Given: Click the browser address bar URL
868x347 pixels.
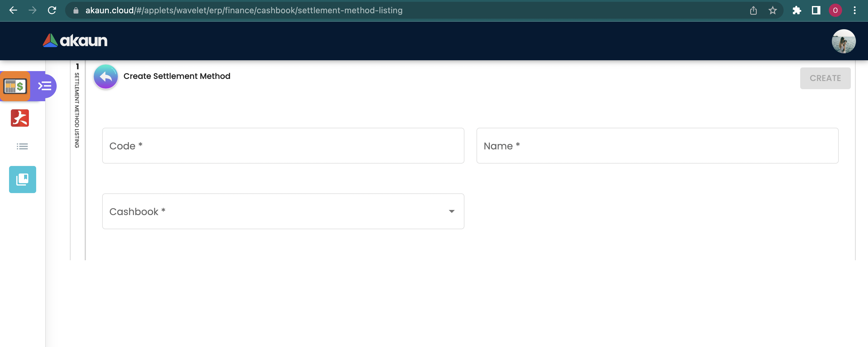Looking at the screenshot, I should [244, 11].
